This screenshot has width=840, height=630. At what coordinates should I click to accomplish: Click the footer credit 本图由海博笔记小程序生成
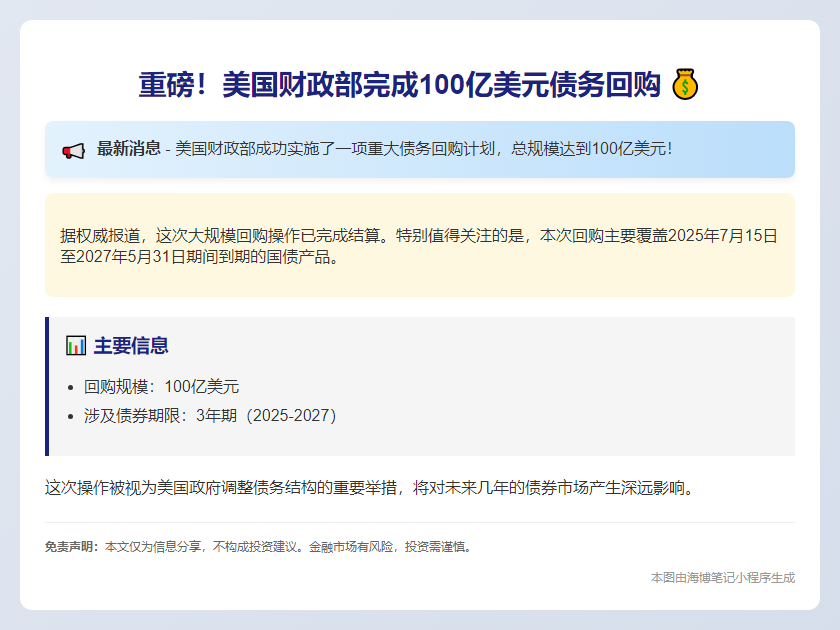[723, 578]
